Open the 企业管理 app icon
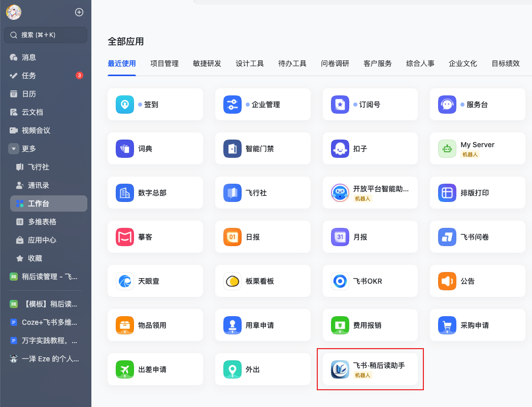The image size is (532, 407). point(232,105)
